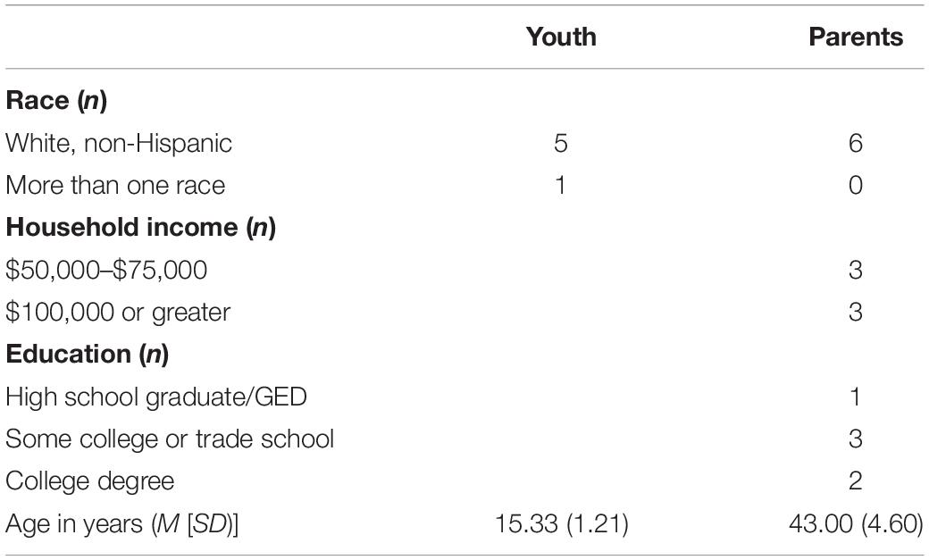Viewport: 929px width, 560px height.
Task: Click the White, non-Hispanic row label
Action: pos(119,144)
